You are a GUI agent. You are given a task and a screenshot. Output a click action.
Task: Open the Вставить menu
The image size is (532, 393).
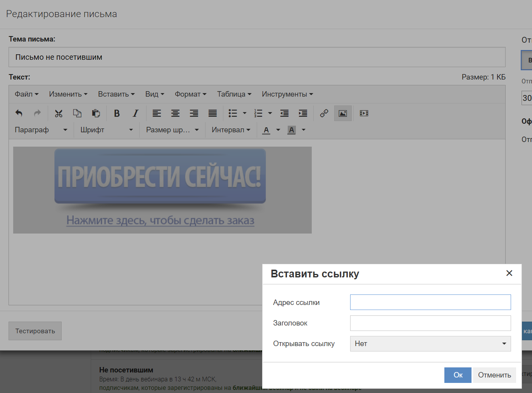point(116,94)
